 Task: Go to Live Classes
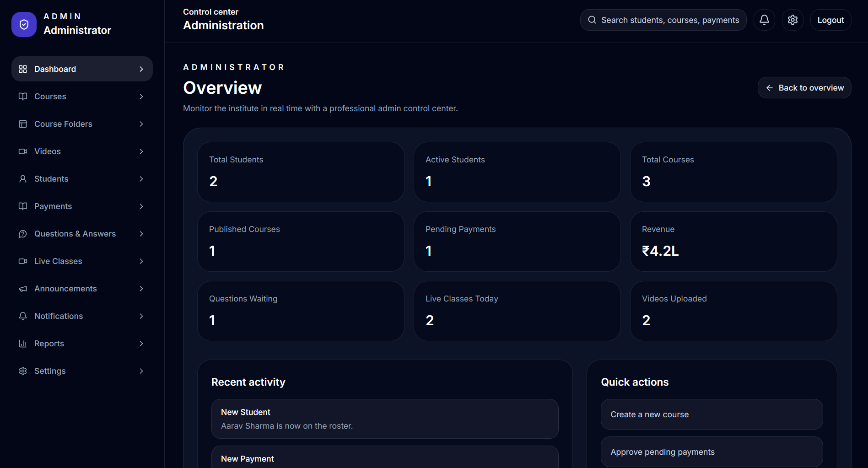82,261
